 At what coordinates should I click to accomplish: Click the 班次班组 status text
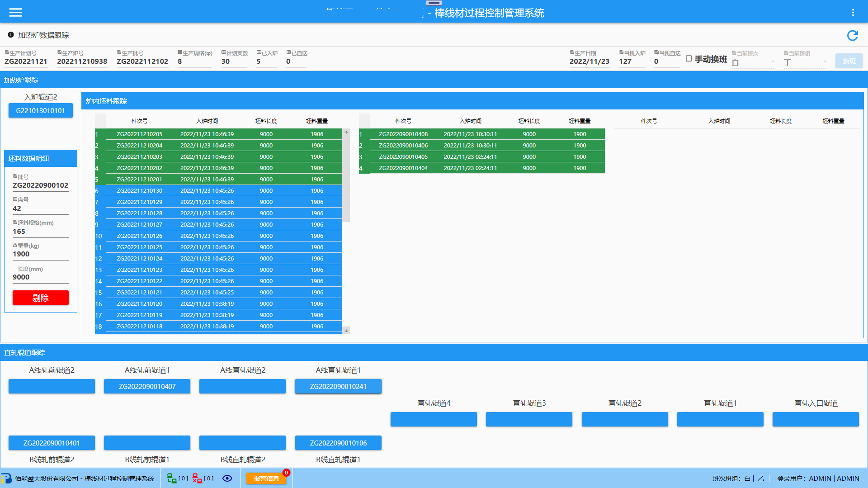tap(738, 479)
